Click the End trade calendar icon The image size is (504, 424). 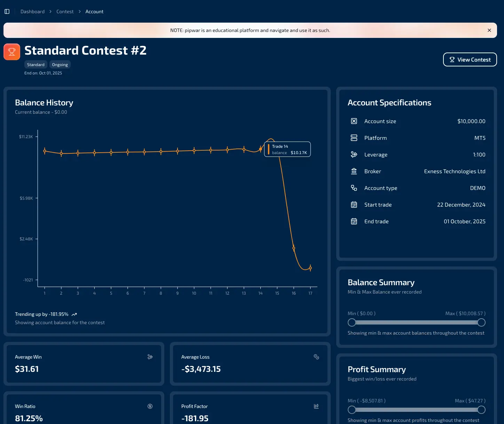pyautogui.click(x=354, y=221)
